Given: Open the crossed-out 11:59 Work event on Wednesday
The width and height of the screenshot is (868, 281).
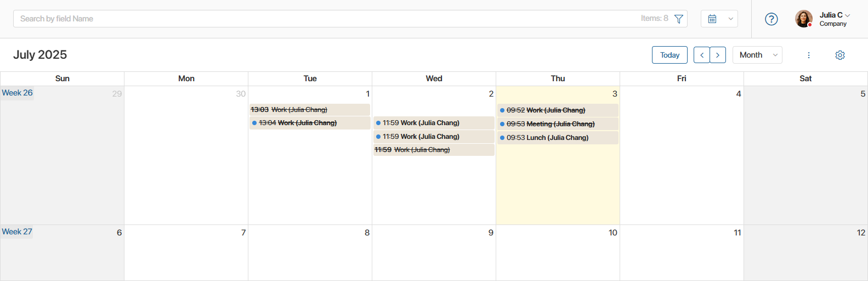Looking at the screenshot, I should [434, 150].
